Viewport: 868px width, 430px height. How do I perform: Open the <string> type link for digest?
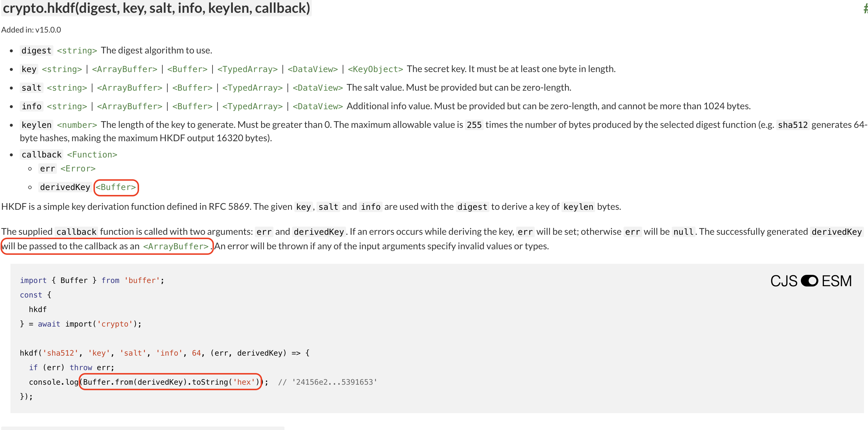coord(77,51)
